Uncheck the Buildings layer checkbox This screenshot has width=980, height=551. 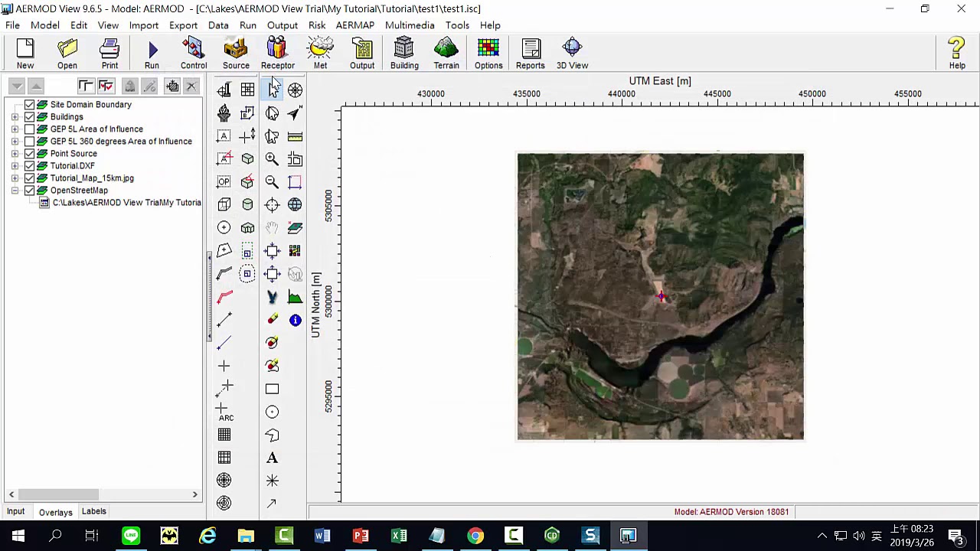pos(30,117)
